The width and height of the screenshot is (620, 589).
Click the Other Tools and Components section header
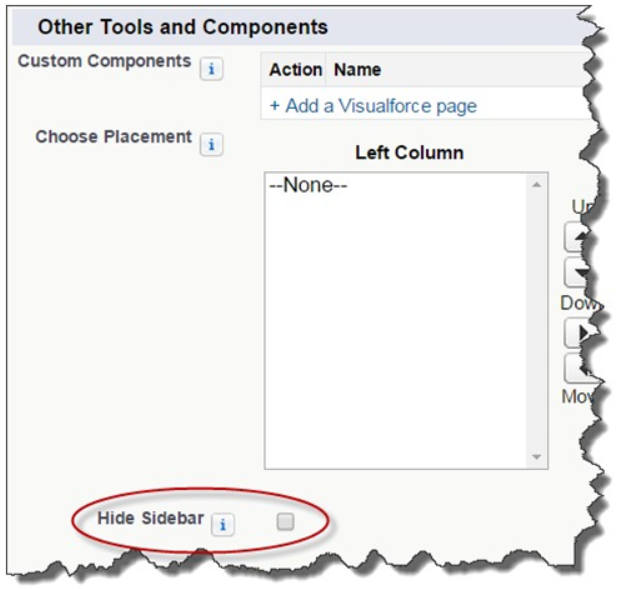(183, 27)
